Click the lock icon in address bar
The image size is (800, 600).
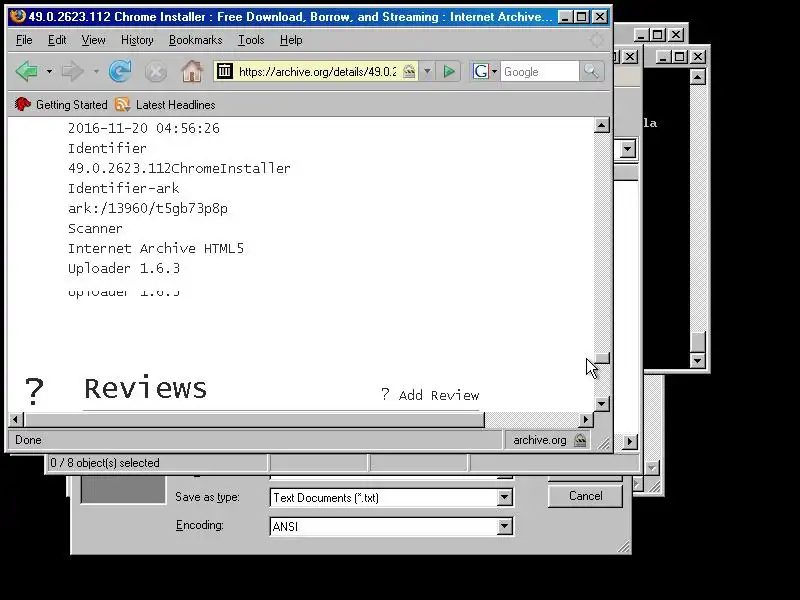[x=409, y=71]
